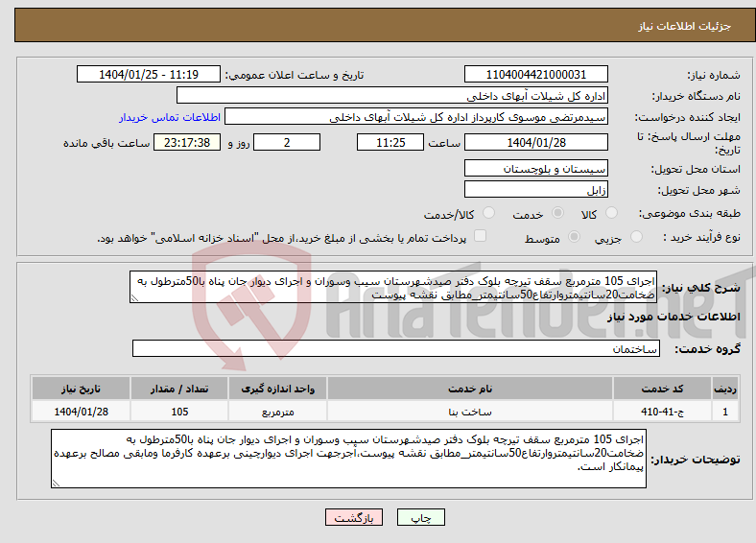Click the ردیف column header
Screen dimensions: 756x543
(x=725, y=389)
